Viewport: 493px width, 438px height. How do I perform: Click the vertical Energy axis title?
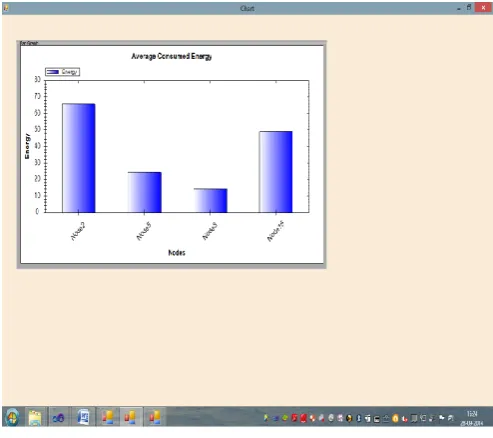(27, 146)
